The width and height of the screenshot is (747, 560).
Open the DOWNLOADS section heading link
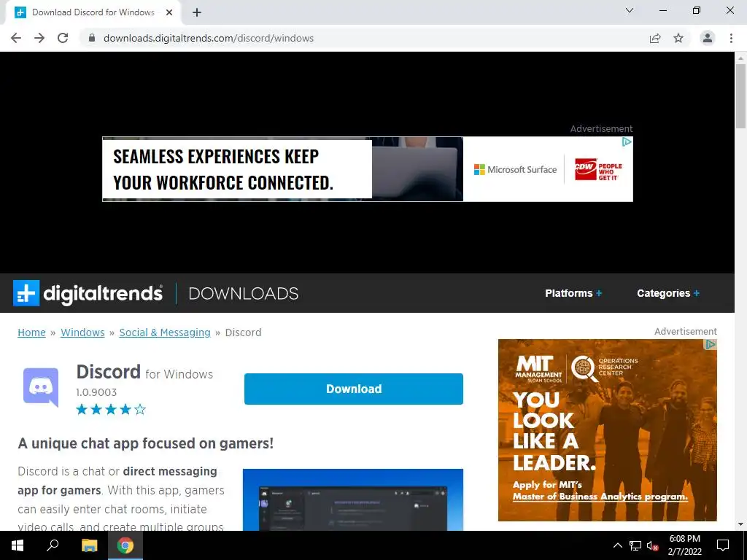tap(243, 293)
